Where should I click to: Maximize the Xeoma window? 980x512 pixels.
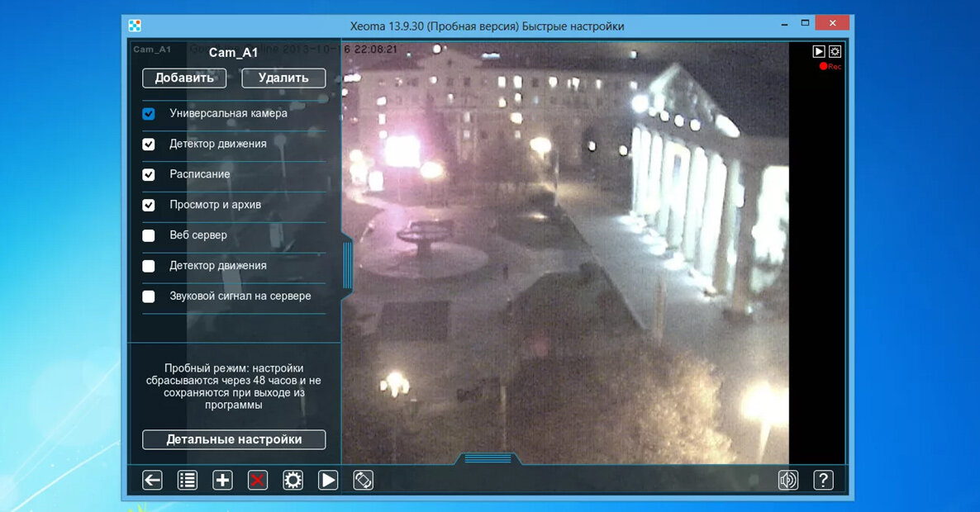pos(805,23)
